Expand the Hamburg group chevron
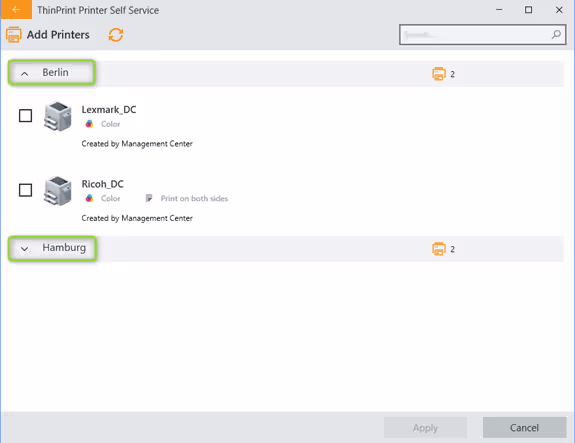The height and width of the screenshot is (443, 575). click(25, 249)
